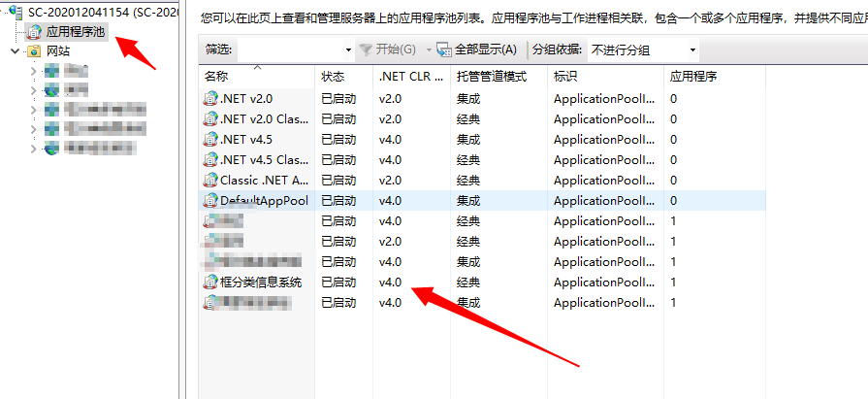Collapse the 网站 tree node
Viewport: 868px width, 399px height.
click(15, 50)
